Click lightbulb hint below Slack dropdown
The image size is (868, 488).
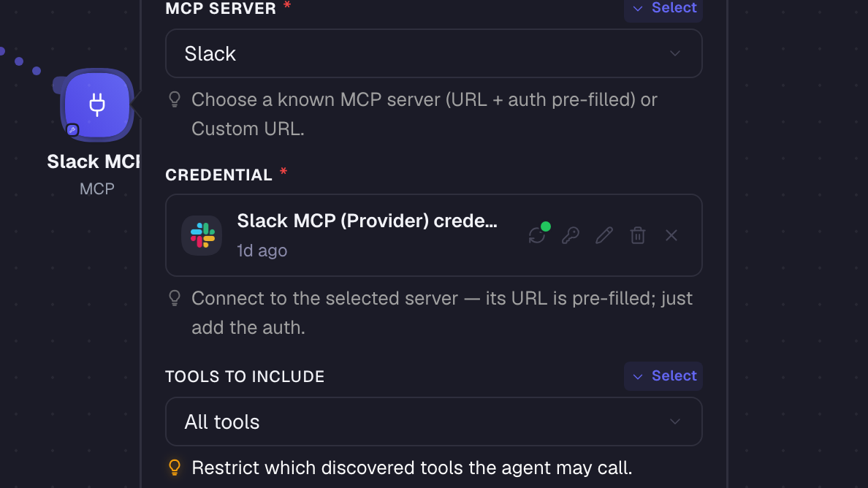pyautogui.click(x=175, y=99)
